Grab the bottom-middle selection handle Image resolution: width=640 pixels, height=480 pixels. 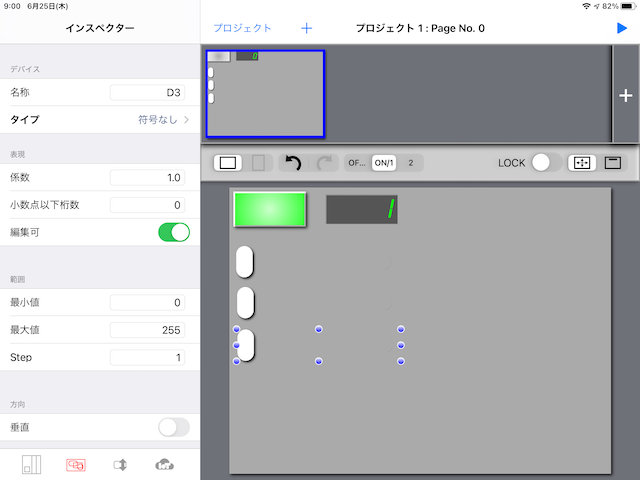click(319, 361)
